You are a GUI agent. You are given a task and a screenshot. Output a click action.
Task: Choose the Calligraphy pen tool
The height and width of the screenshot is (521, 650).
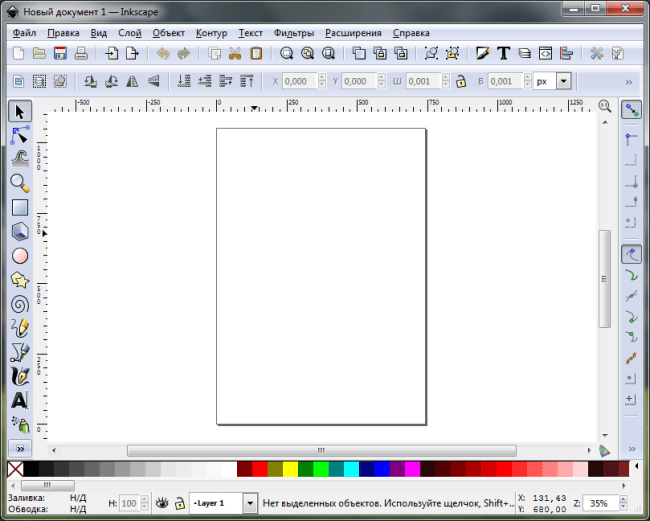pos(19,376)
